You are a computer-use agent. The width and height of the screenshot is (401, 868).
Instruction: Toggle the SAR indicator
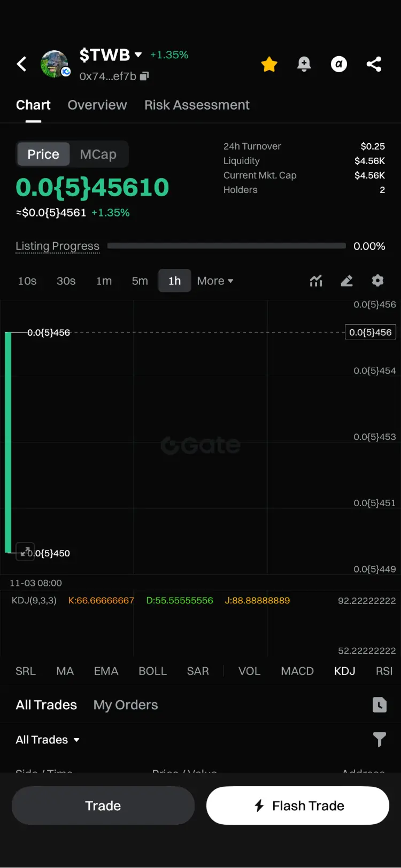click(198, 671)
